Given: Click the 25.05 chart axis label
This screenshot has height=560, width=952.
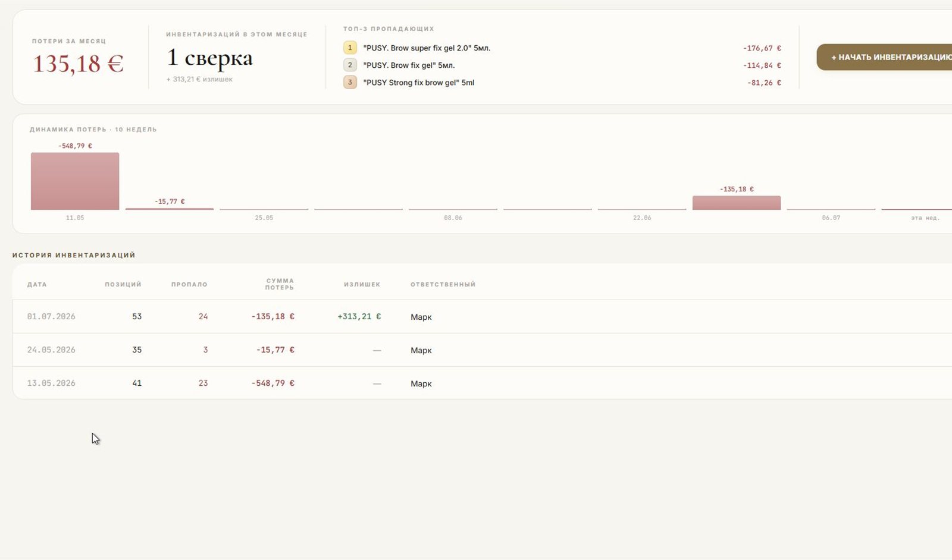Looking at the screenshot, I should [x=264, y=218].
